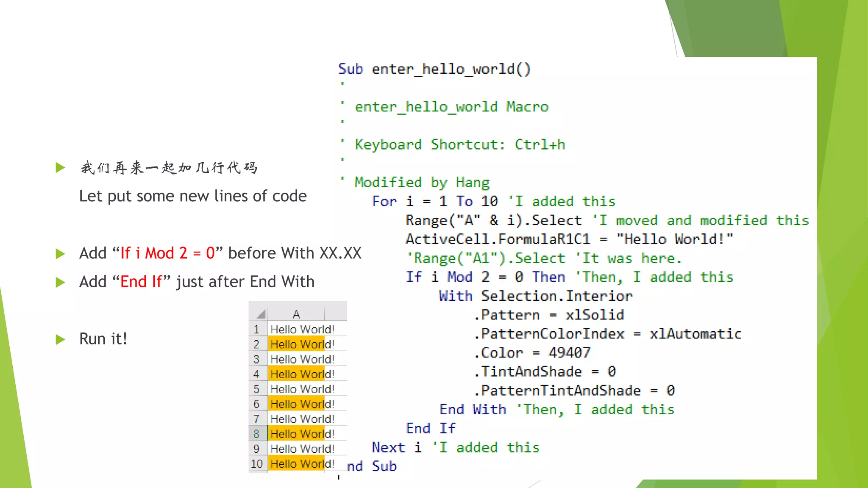Click the 'Modified by Hang' comment
Image resolution: width=868 pixels, height=488 pixels.
click(x=416, y=182)
